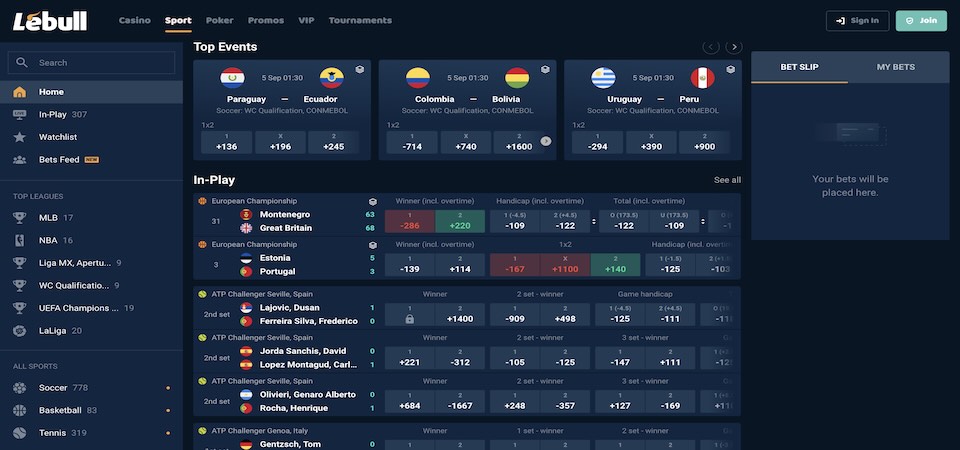960x450 pixels.
Task: Click the Sign In button
Action: (857, 21)
